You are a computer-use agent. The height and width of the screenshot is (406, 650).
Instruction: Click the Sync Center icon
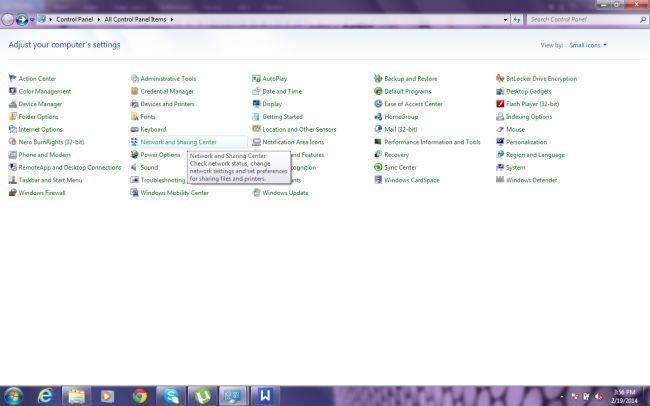[378, 167]
